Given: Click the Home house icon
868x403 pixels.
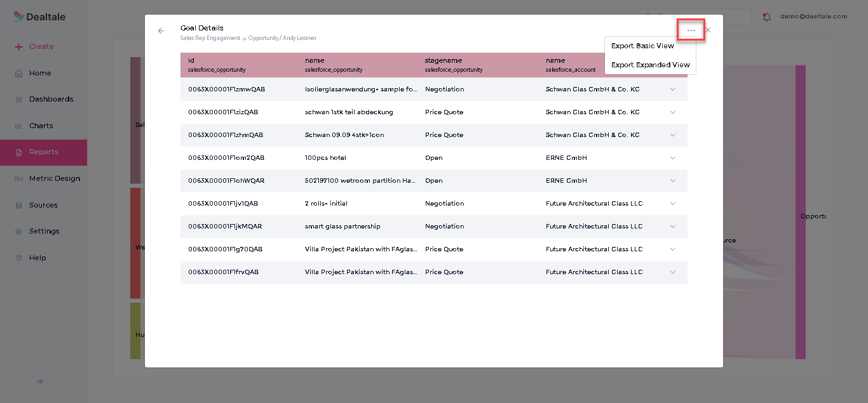Looking at the screenshot, I should [18, 73].
